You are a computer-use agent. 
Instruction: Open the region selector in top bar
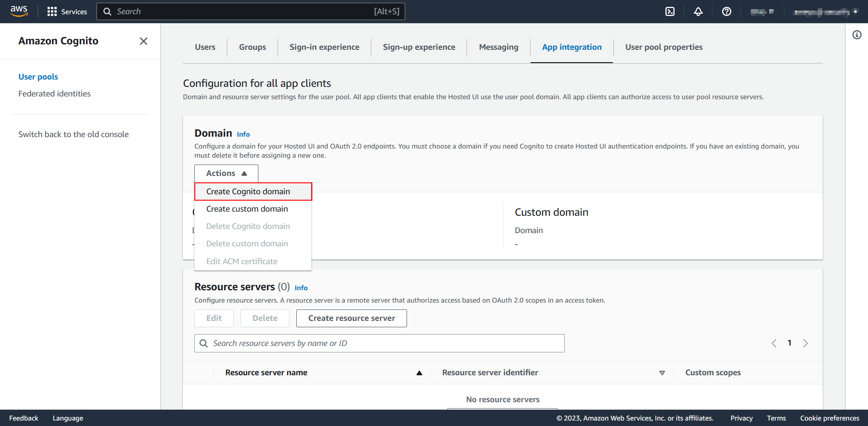point(762,11)
